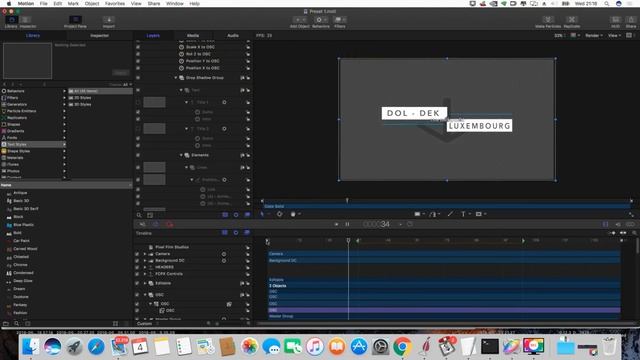
Task: Click the timeline zoom magnifier icon
Action: coord(635,233)
